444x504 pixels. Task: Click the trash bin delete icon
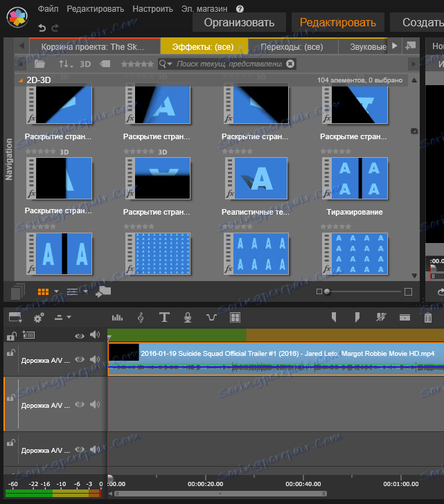pos(428,317)
